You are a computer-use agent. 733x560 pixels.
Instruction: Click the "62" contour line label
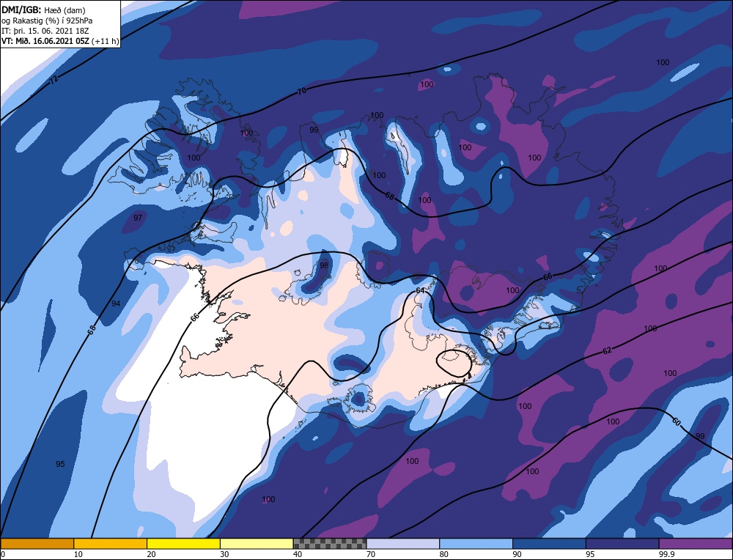(607, 350)
